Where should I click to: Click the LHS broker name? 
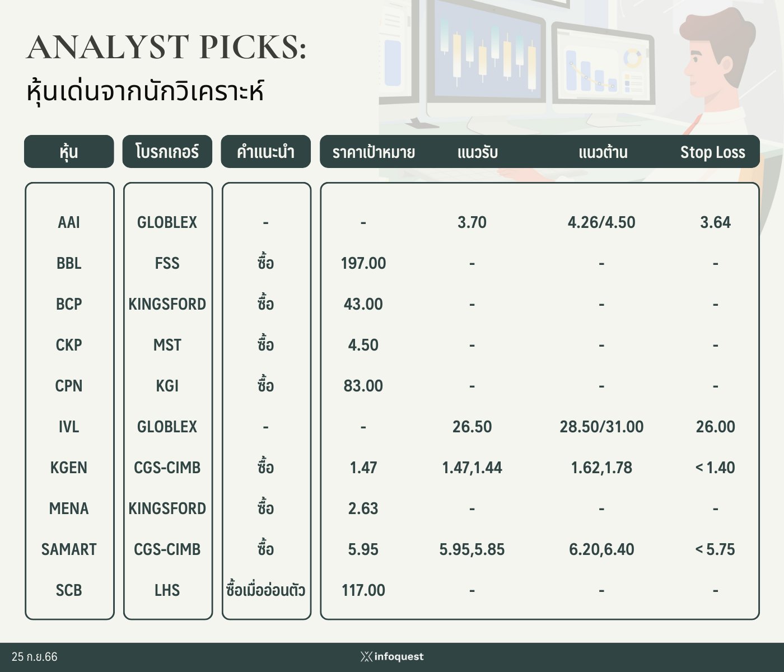[x=167, y=590]
